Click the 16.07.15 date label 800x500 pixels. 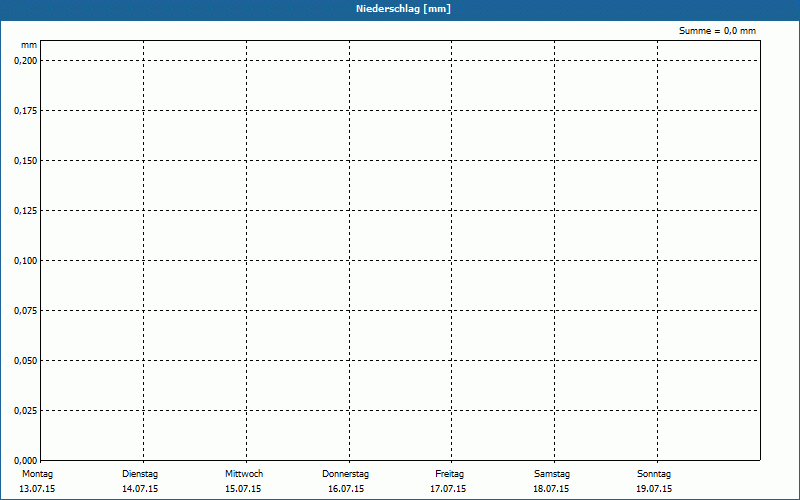point(346,489)
